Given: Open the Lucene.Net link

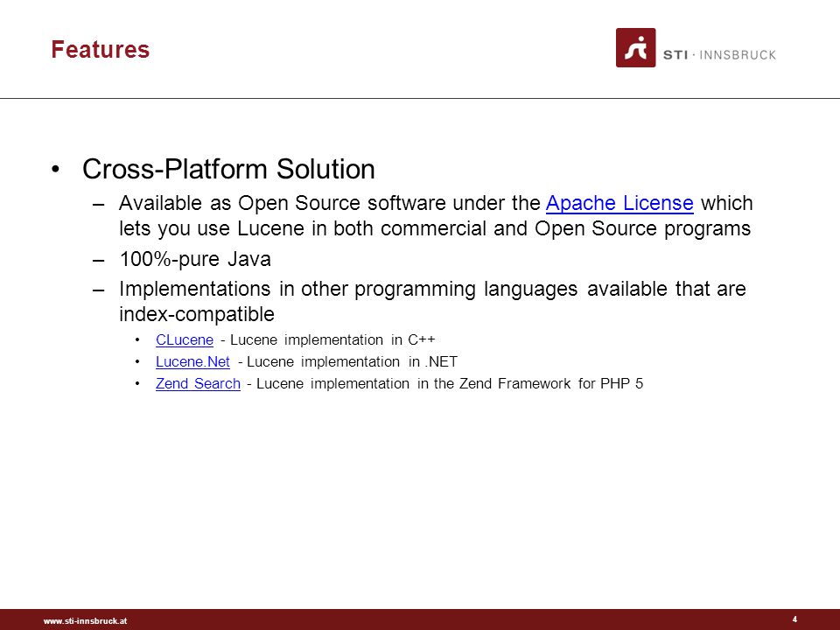Looking at the screenshot, I should click(192, 361).
